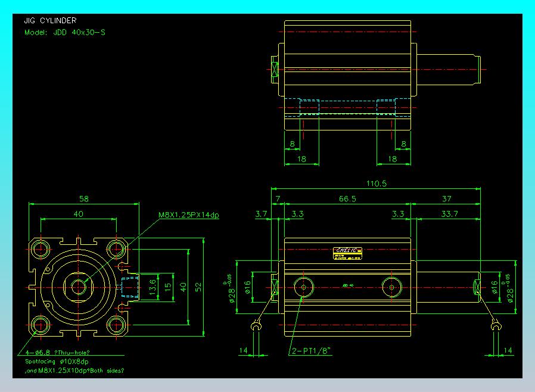This screenshot has width=535, height=392.
Task: Select the "Model: JDD 40x30-S" label
Action: 65,32
